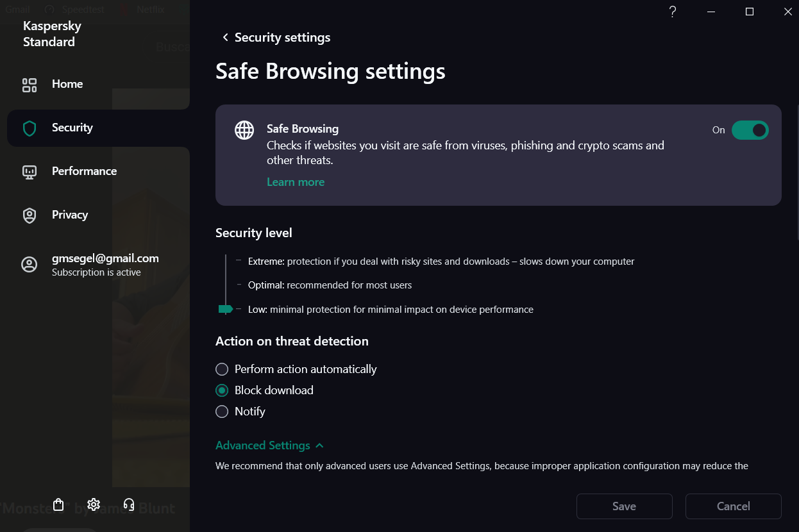The width and height of the screenshot is (799, 532).
Task: Minimize the Kaspersky window
Action: [711, 12]
